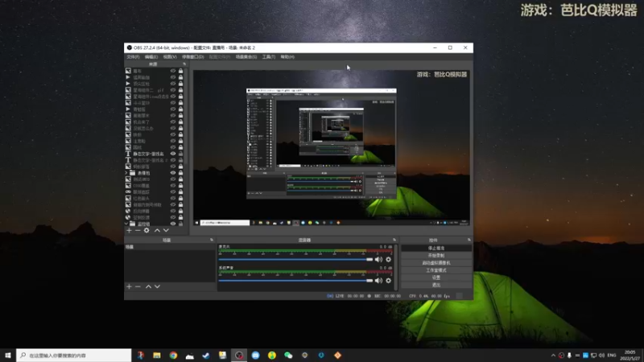
Task: Click 启动虚拟摄像机 button
Action: click(x=436, y=263)
